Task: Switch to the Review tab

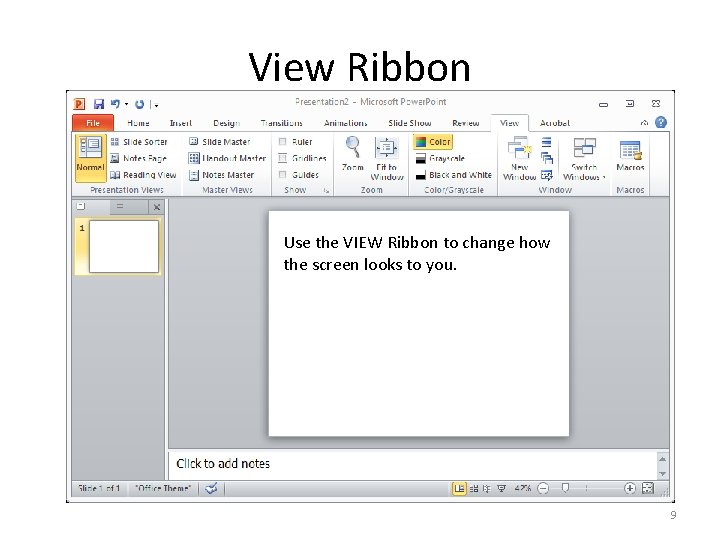Action: pyautogui.click(x=465, y=123)
